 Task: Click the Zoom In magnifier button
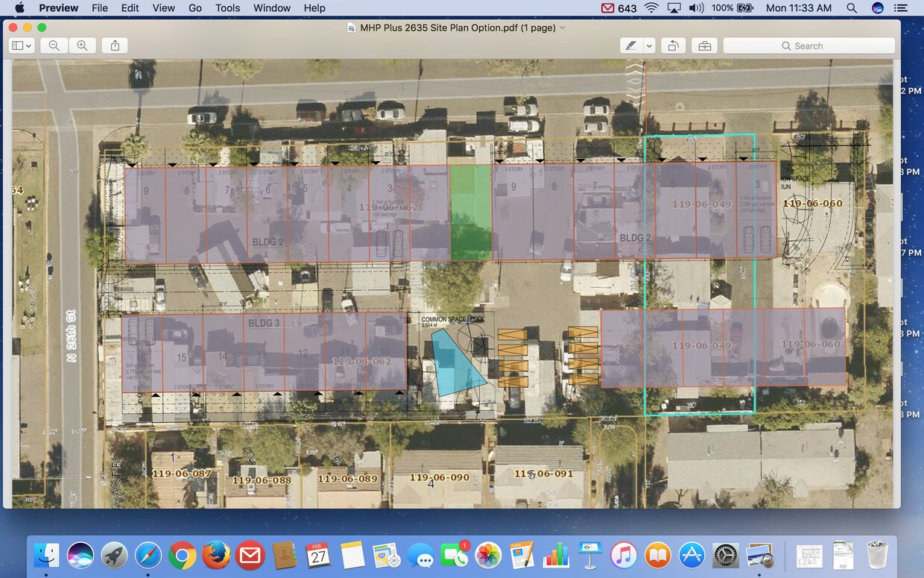click(x=82, y=45)
